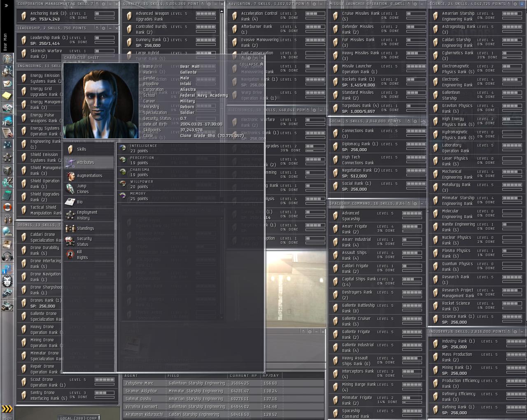Image resolution: width=527 pixels, height=420 pixels.
Task: Open the headphones jukebox icon in the sidebar
Action: click(7, 257)
